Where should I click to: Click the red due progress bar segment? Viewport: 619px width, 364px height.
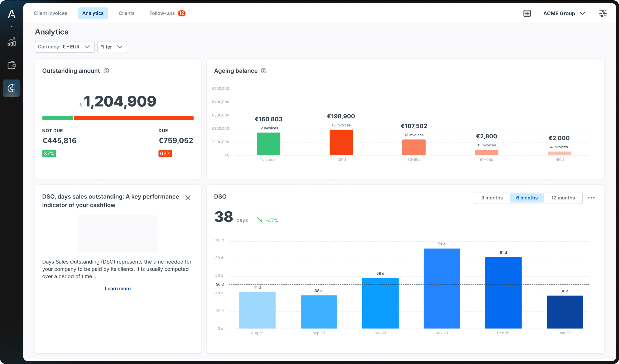tap(134, 118)
